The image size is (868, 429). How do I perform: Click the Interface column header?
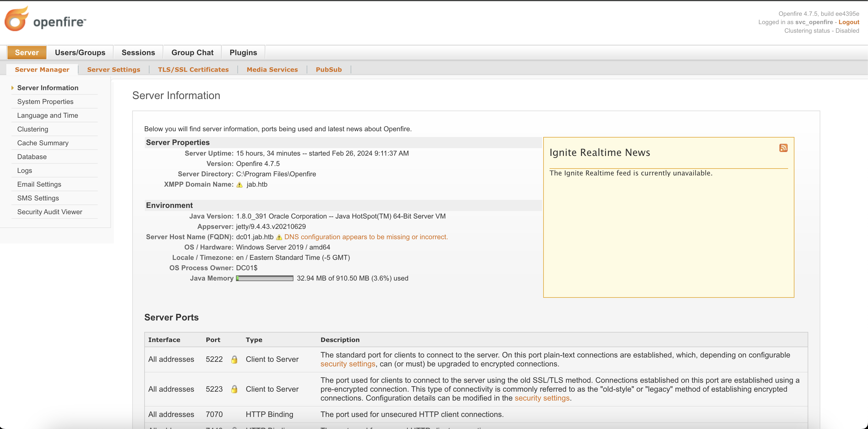click(x=164, y=340)
